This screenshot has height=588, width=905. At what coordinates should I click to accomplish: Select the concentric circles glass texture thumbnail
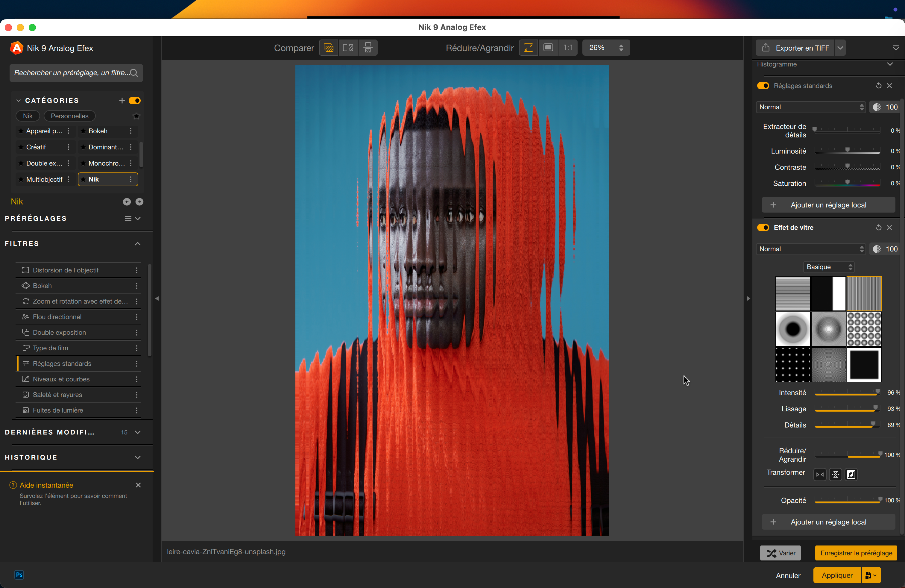point(828,364)
